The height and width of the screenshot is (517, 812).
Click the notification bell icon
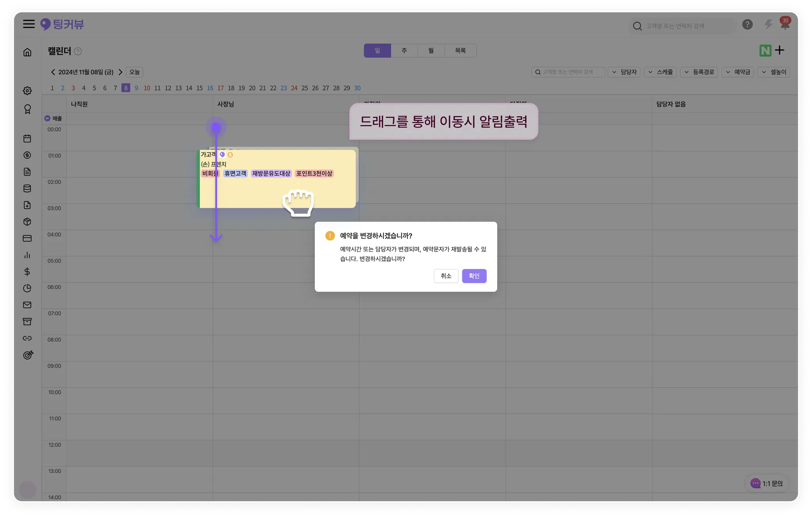point(785,25)
